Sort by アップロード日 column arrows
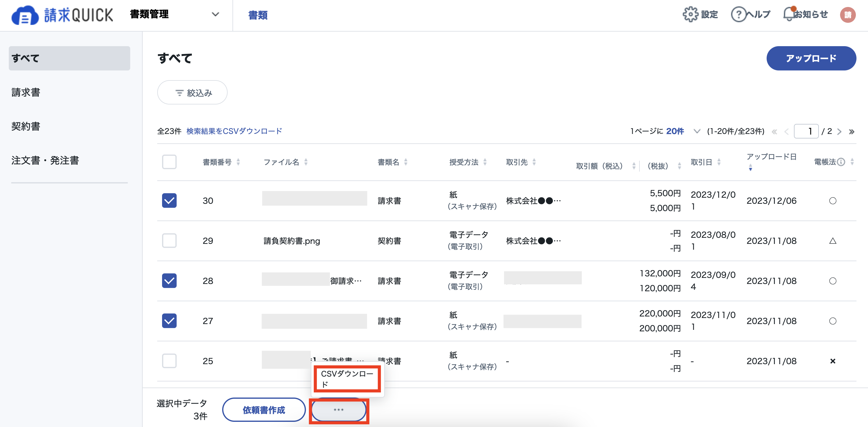Viewport: 868px width, 427px height. 750,167
